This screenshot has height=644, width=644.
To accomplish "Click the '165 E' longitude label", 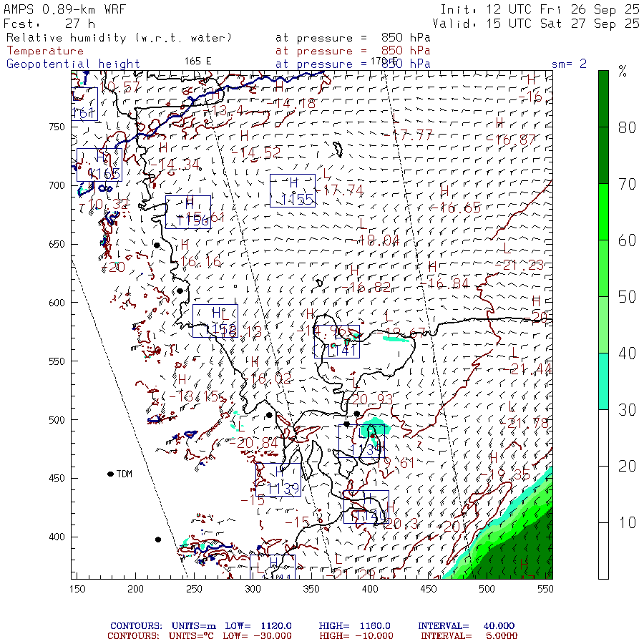I will pos(198,62).
